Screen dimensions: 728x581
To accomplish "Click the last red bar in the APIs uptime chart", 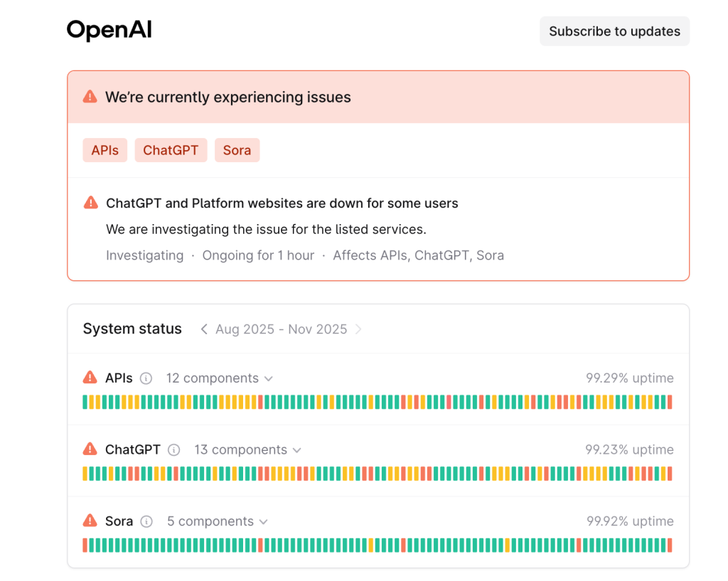I will [x=670, y=402].
